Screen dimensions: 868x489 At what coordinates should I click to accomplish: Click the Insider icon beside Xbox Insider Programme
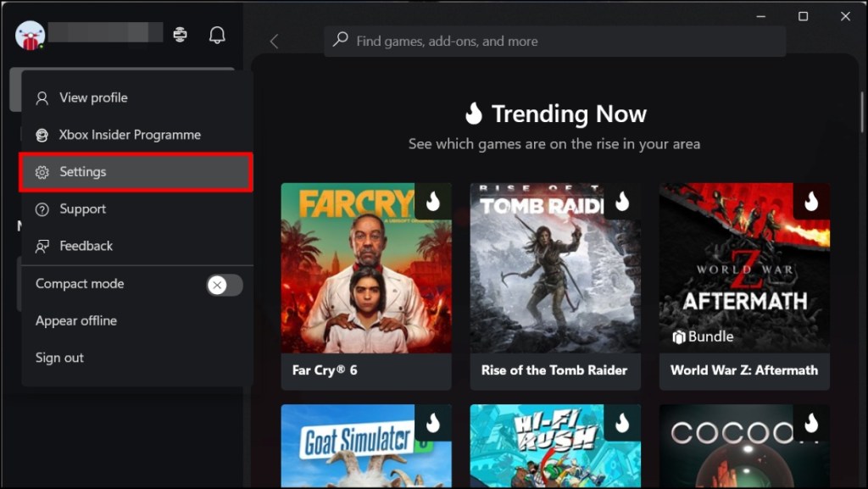coord(42,135)
